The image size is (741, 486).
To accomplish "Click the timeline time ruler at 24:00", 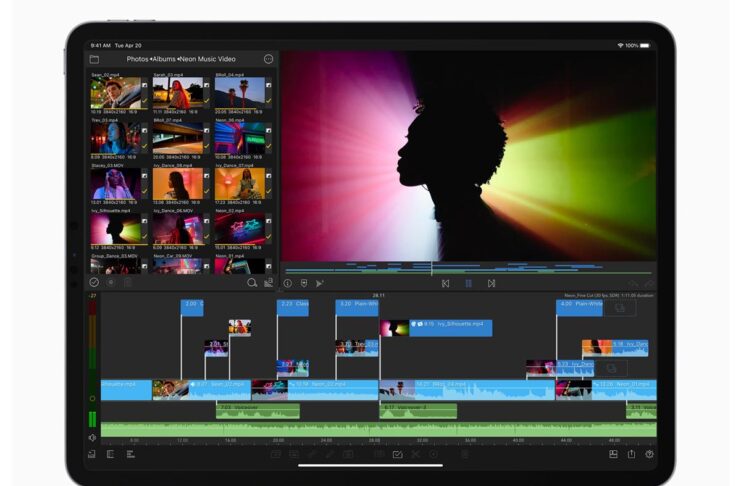I will coord(326,441).
